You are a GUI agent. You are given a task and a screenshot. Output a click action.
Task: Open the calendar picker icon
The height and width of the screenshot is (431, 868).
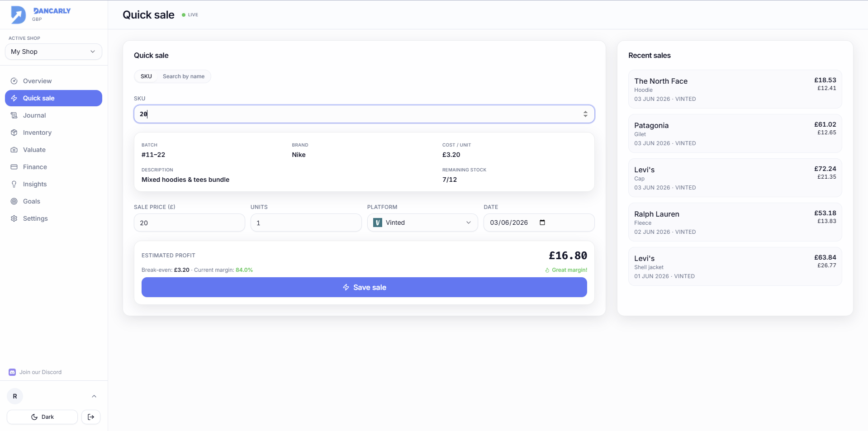click(542, 223)
